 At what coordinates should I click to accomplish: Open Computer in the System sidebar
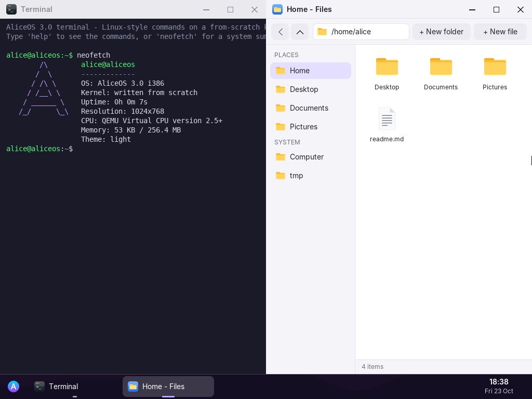[x=311, y=157]
